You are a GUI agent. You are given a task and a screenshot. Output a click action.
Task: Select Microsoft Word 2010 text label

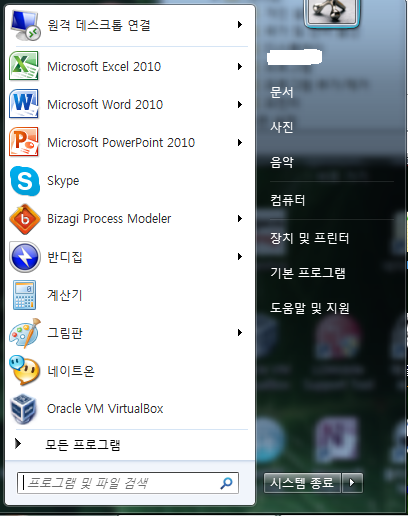105,105
